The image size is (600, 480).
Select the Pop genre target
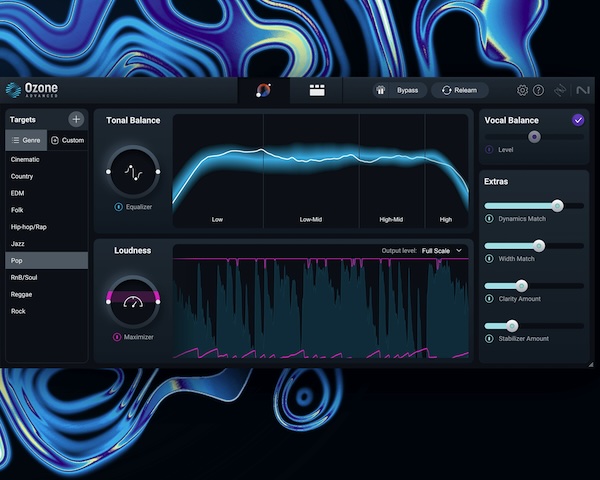point(47,260)
